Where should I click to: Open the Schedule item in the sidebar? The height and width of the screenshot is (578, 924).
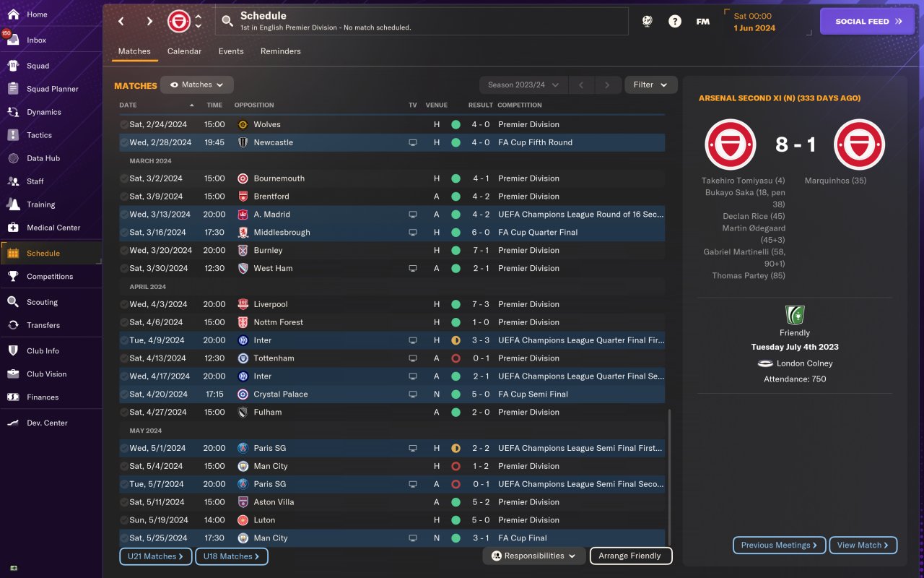[51, 254]
